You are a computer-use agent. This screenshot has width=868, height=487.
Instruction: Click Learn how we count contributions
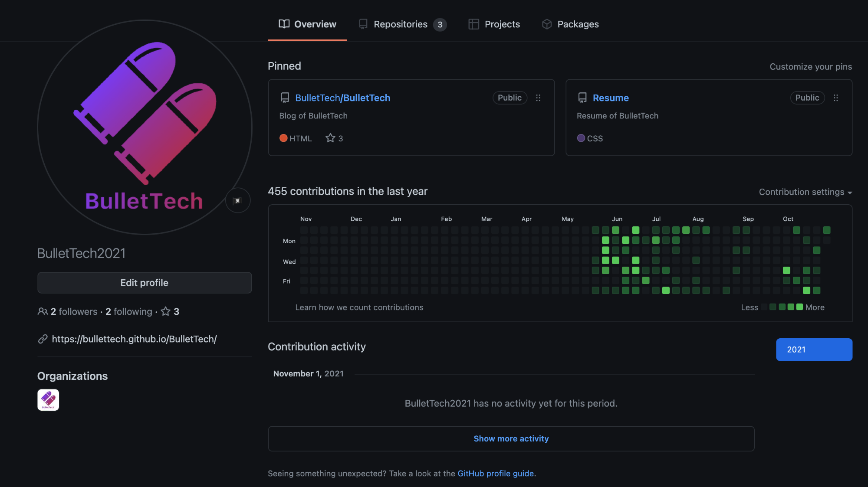[359, 307]
